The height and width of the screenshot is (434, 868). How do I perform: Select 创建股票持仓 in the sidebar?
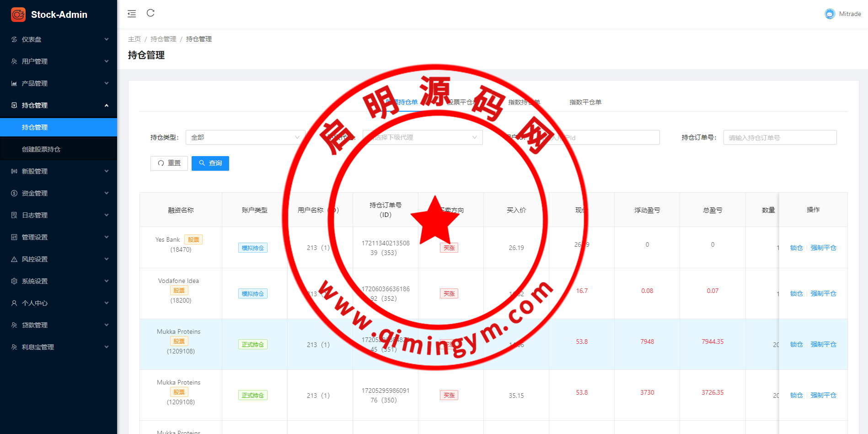point(41,149)
